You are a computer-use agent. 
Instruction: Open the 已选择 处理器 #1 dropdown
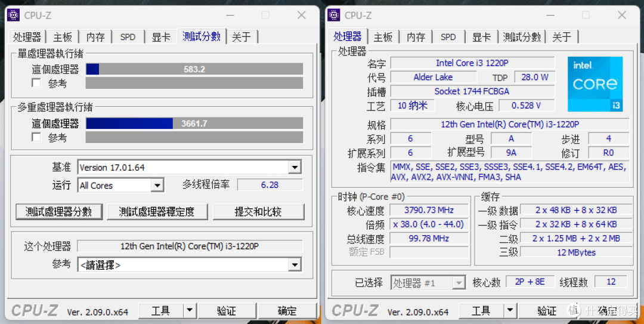459,283
